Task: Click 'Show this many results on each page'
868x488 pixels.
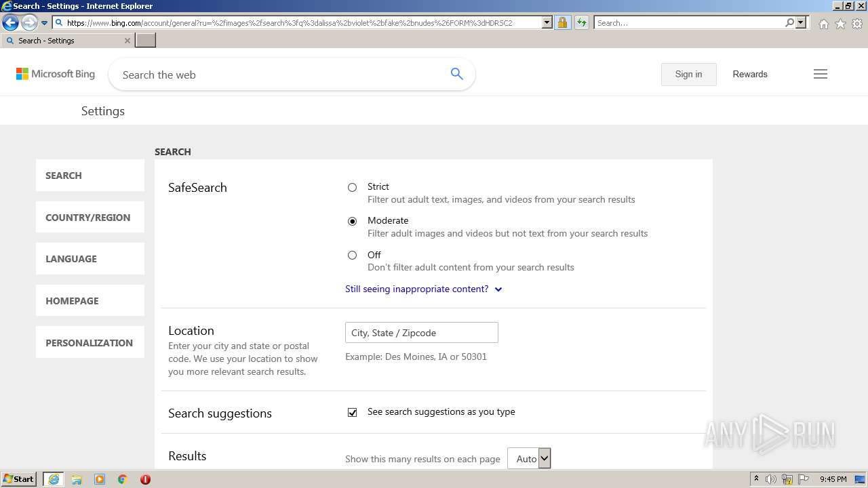Action: (x=422, y=459)
